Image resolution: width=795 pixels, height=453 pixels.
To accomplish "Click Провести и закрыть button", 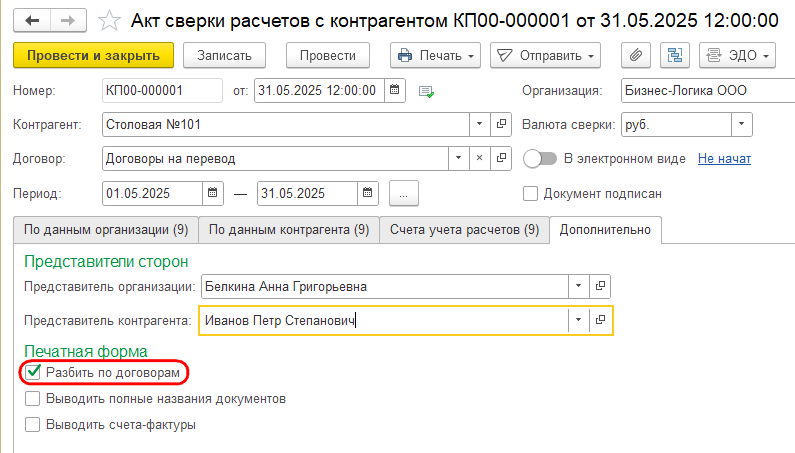I will pyautogui.click(x=93, y=55).
